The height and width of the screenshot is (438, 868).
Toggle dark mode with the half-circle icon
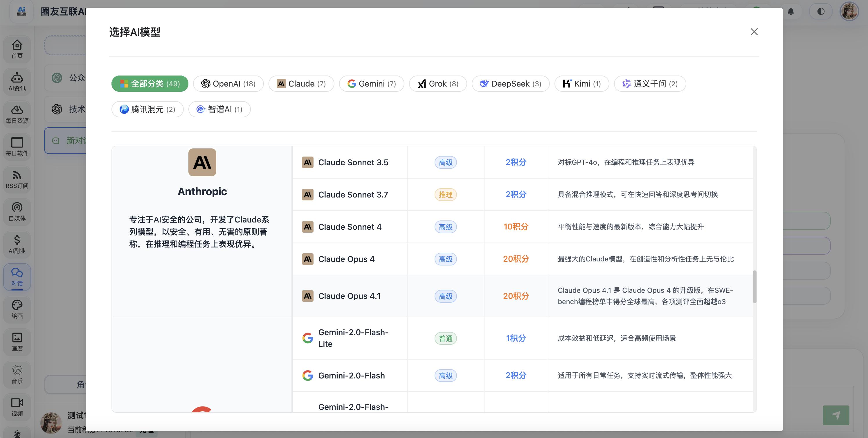(821, 11)
